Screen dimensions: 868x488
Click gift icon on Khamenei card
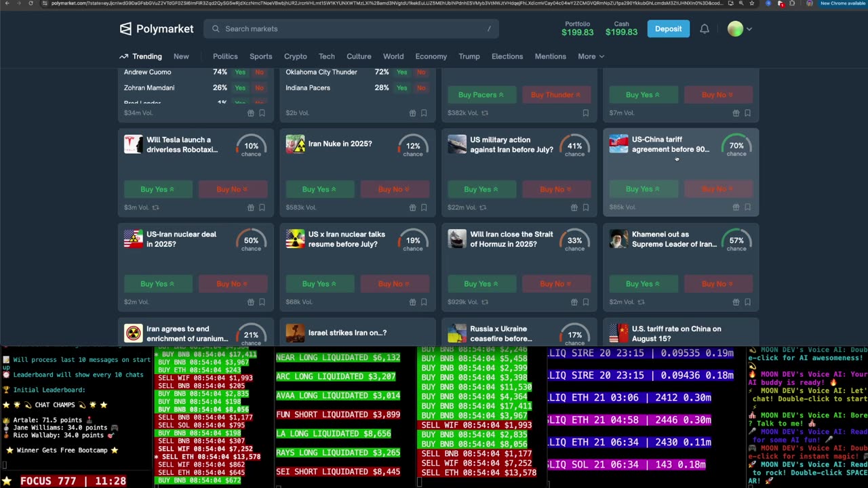[736, 302]
